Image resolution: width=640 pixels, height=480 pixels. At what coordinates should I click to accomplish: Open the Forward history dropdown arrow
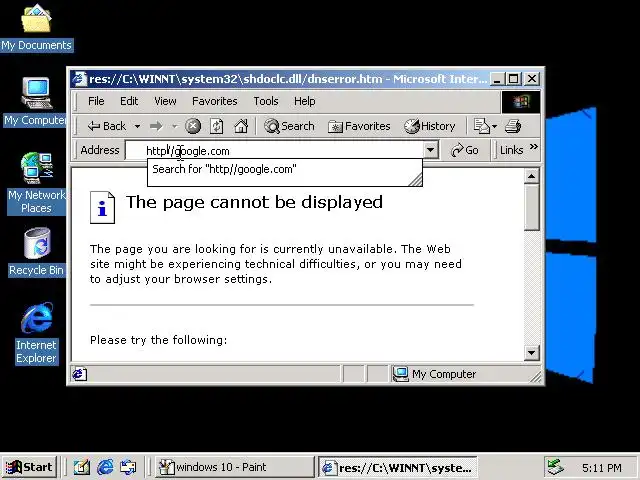coord(175,127)
